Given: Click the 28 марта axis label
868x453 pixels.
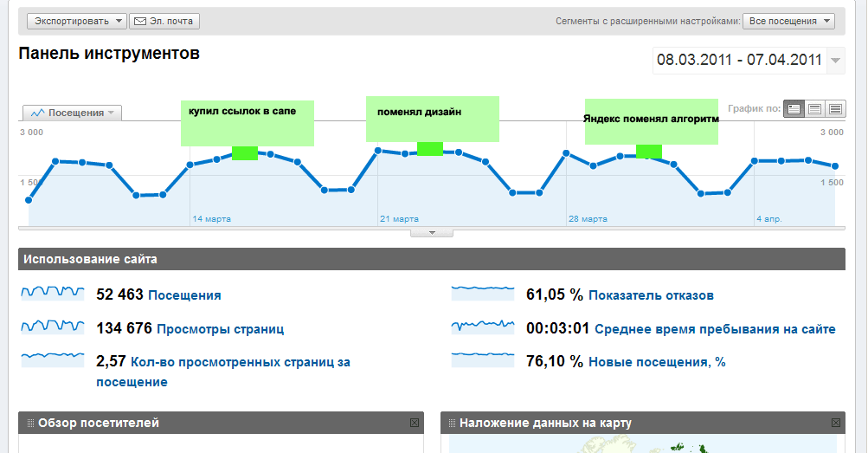Looking at the screenshot, I should click(x=588, y=219).
